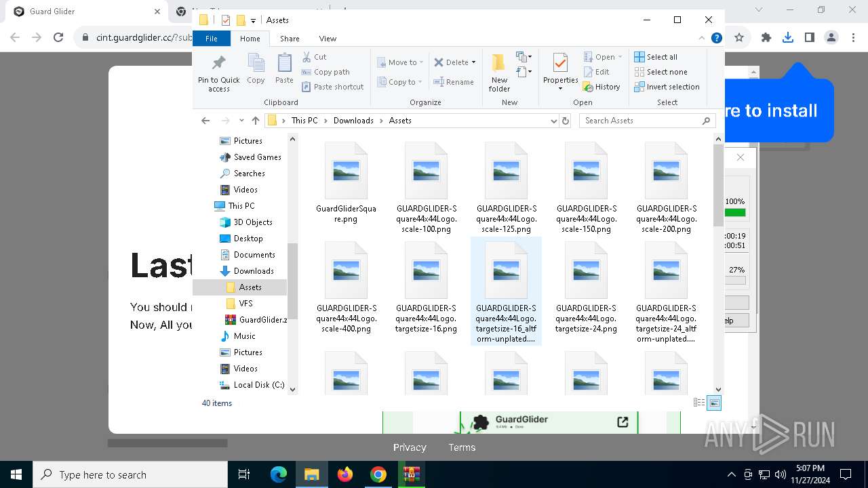Open Microsoft Edge from the taskbar
The image size is (868, 488).
point(279,474)
